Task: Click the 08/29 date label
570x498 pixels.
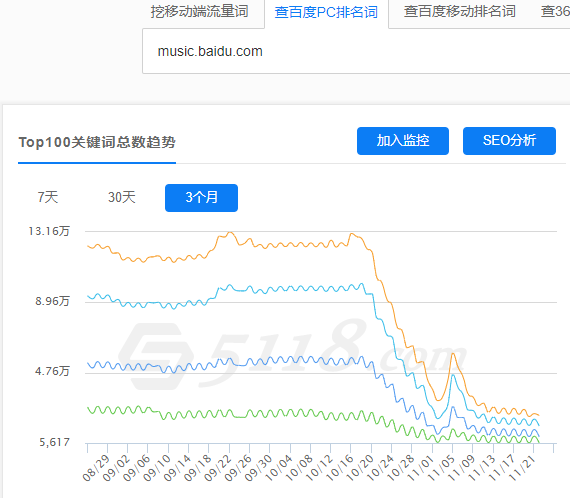Action: 96,468
